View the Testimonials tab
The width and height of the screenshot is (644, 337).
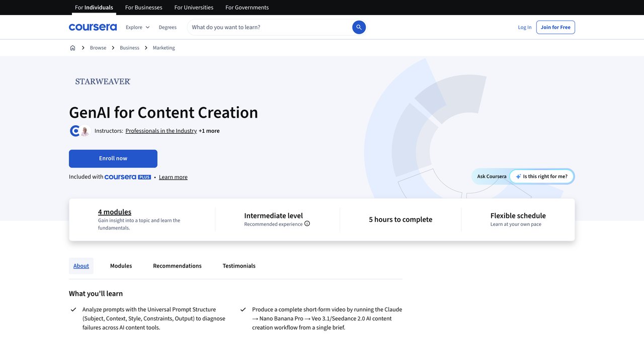(x=239, y=266)
